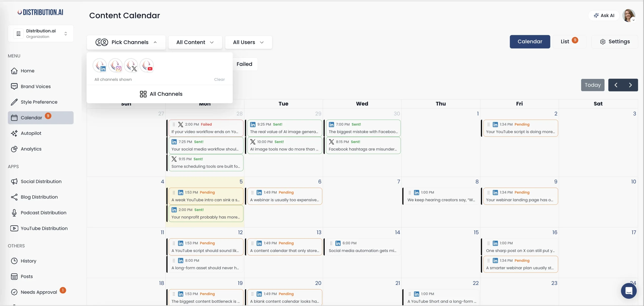Click the Analytics pie chart icon
644x306 pixels.
[14, 149]
